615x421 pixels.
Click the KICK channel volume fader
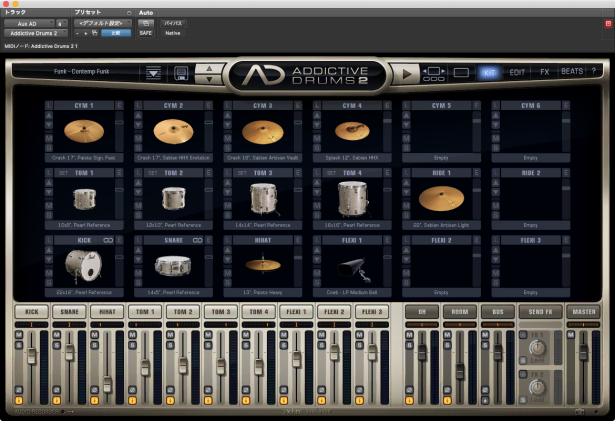click(31, 355)
